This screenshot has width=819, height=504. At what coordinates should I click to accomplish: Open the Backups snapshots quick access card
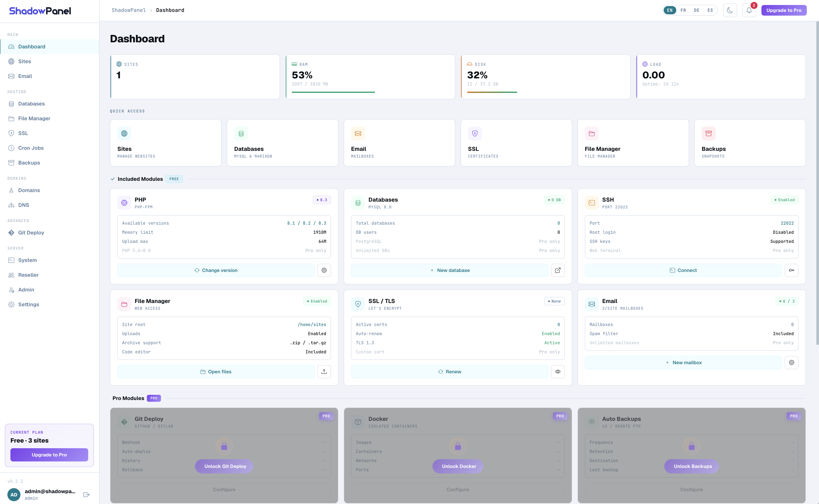click(750, 143)
